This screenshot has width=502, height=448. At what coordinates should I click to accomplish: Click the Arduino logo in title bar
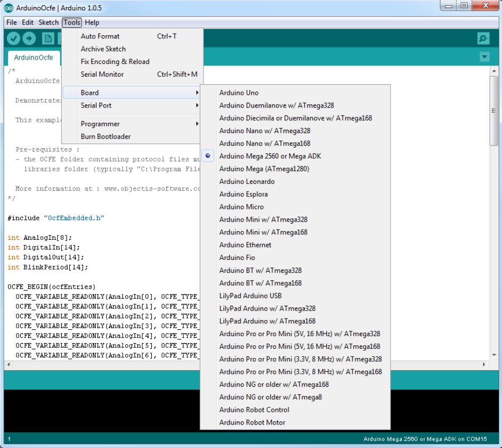tap(9, 8)
